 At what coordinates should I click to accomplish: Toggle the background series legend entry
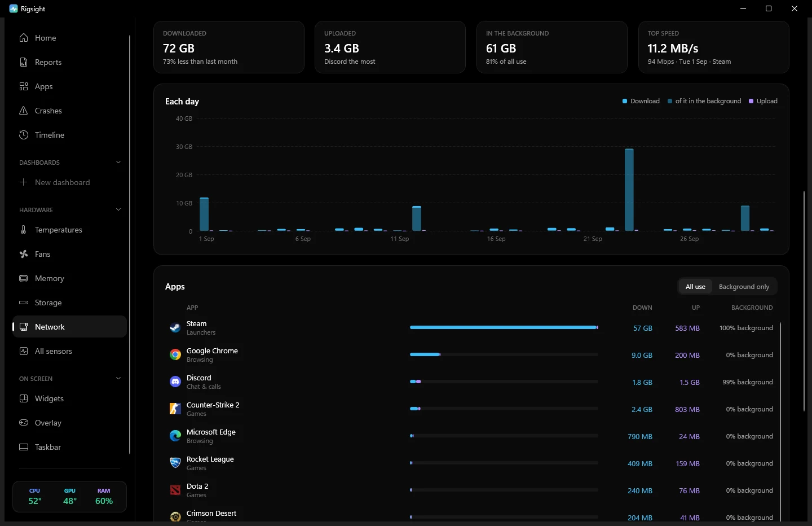(704, 101)
